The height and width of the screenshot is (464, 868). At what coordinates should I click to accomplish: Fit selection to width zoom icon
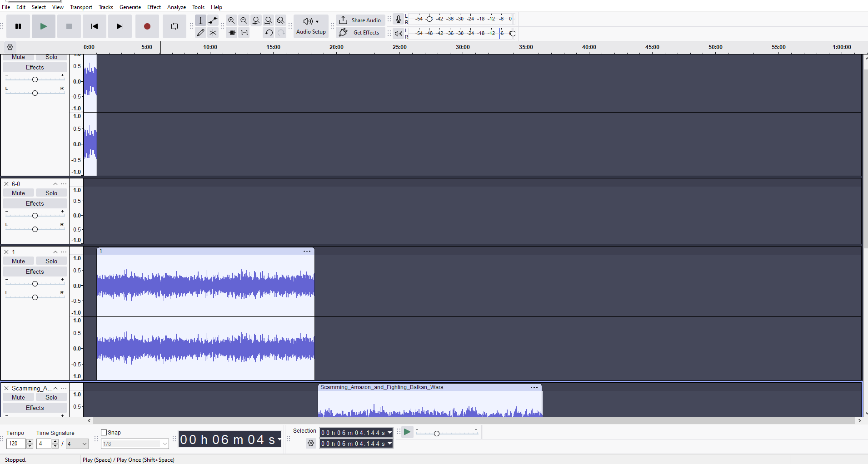click(256, 20)
